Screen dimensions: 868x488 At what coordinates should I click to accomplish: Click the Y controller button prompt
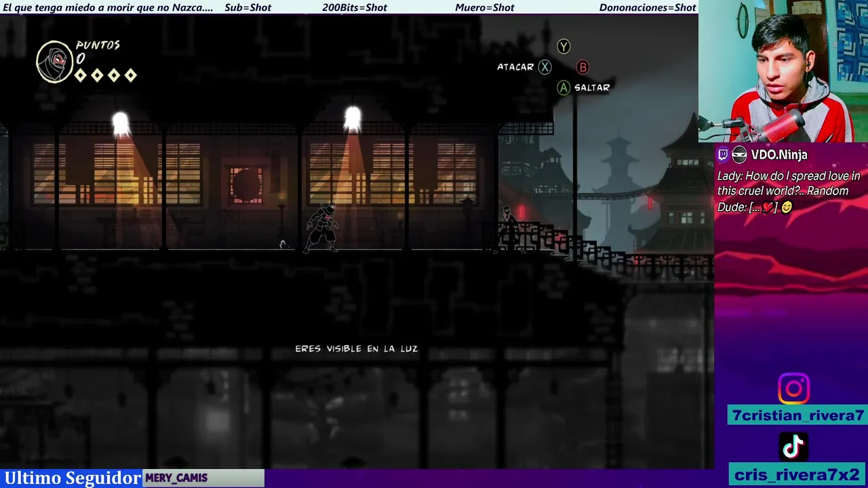[564, 46]
